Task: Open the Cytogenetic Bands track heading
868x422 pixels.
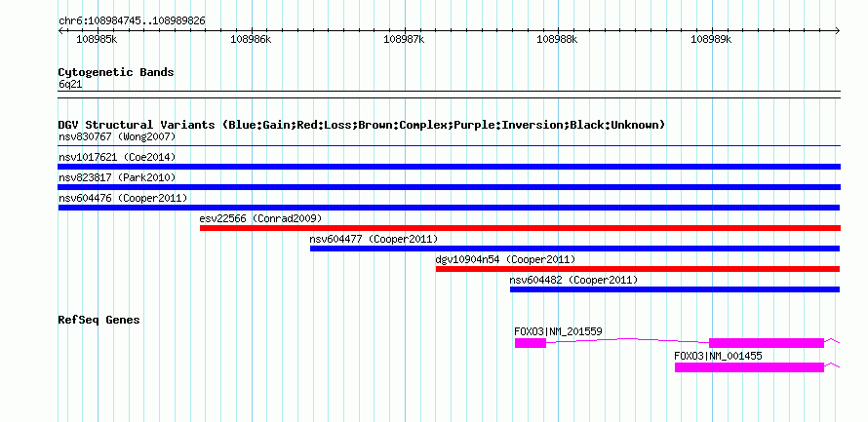Action: click(x=116, y=72)
